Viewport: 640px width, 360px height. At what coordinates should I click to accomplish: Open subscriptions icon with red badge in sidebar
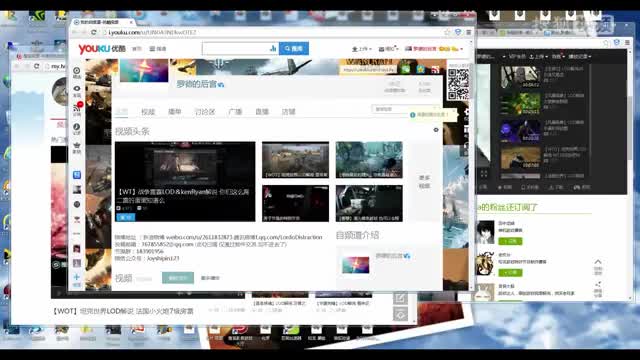point(77,109)
